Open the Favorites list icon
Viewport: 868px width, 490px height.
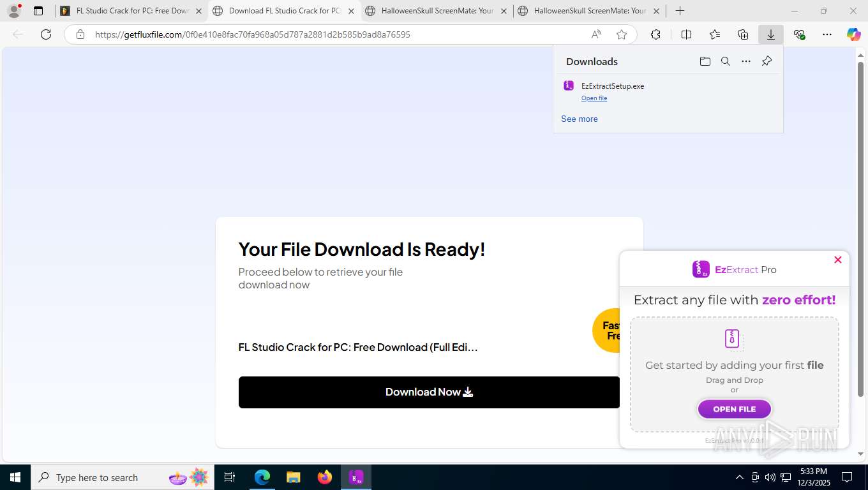pyautogui.click(x=715, y=34)
